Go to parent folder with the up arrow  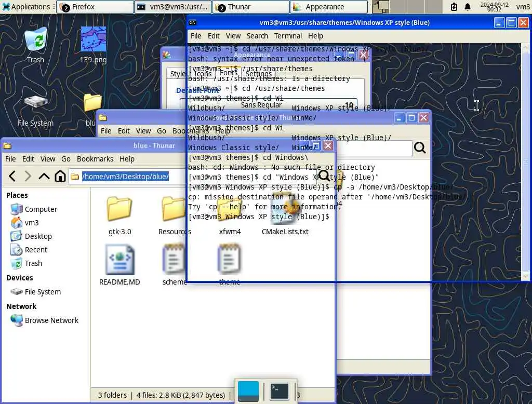click(x=44, y=176)
